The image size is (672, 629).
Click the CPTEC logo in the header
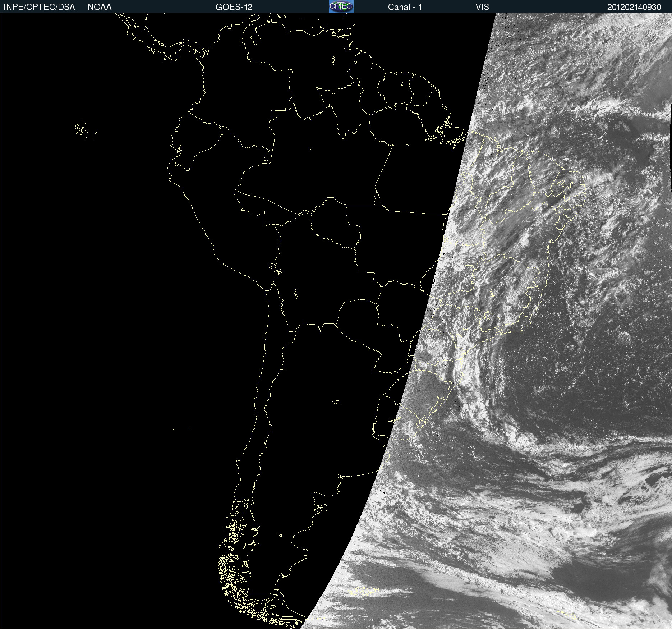coord(341,6)
